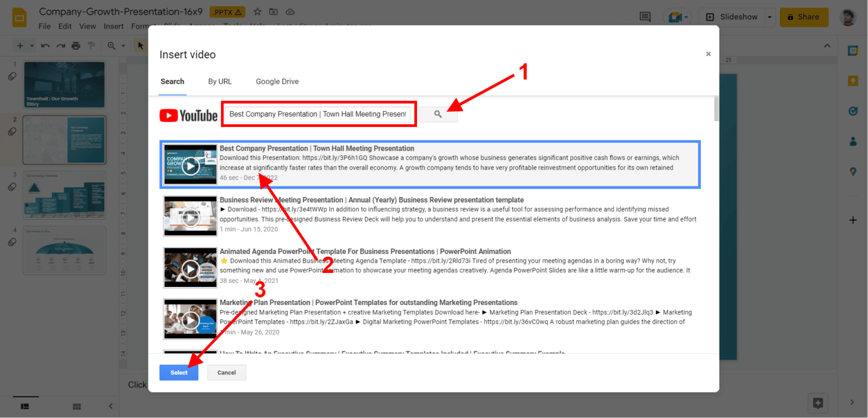Click the Select button to insert video
The image size is (868, 418).
[179, 372]
